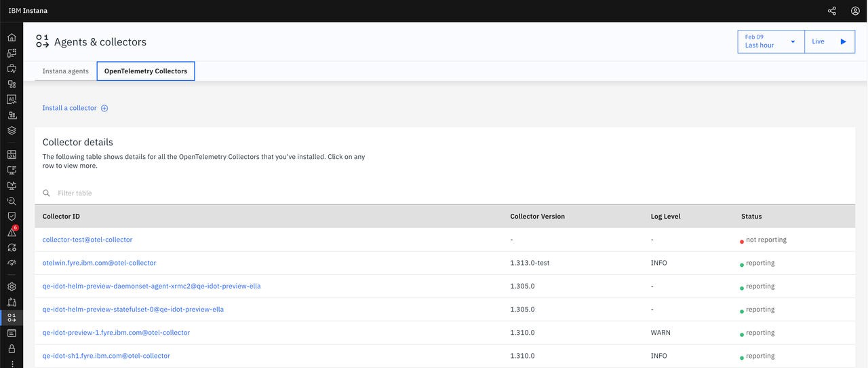This screenshot has width=868, height=368.
Task: Go to Home in the sidebar
Action: [12, 37]
